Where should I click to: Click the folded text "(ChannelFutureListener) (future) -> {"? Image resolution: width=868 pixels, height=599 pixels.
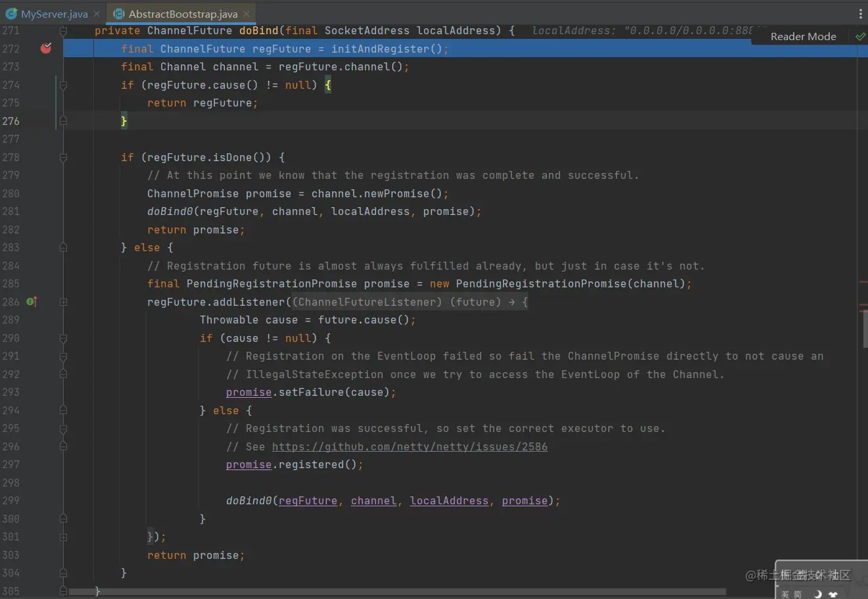410,302
